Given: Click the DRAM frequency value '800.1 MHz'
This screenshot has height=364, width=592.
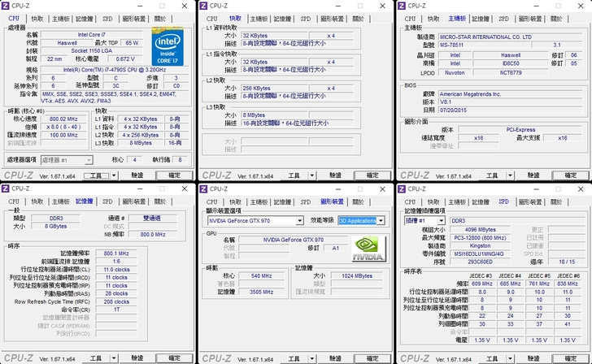Looking at the screenshot, I should pos(116,253).
